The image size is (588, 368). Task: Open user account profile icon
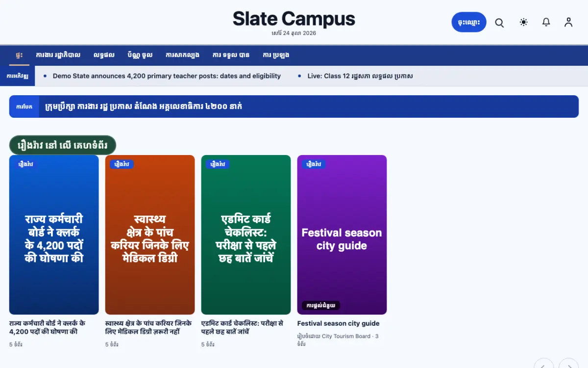568,22
